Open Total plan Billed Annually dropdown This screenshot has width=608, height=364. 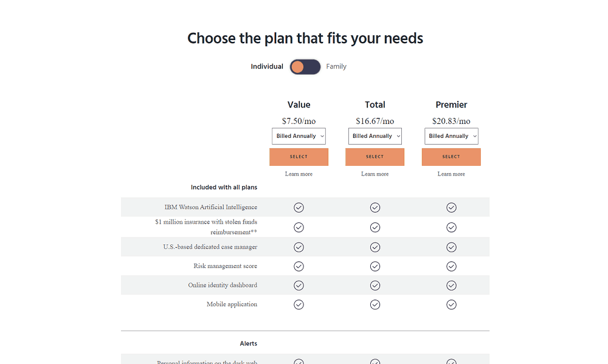pos(375,136)
